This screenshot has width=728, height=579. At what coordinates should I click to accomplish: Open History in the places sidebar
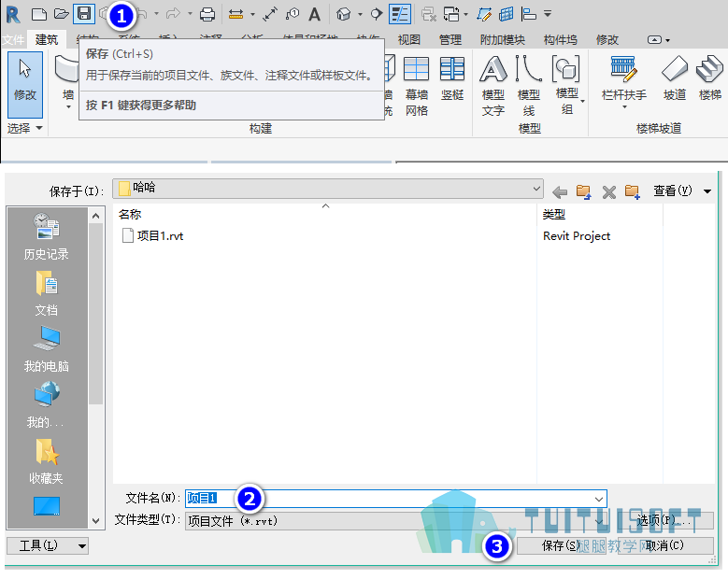[x=46, y=236]
